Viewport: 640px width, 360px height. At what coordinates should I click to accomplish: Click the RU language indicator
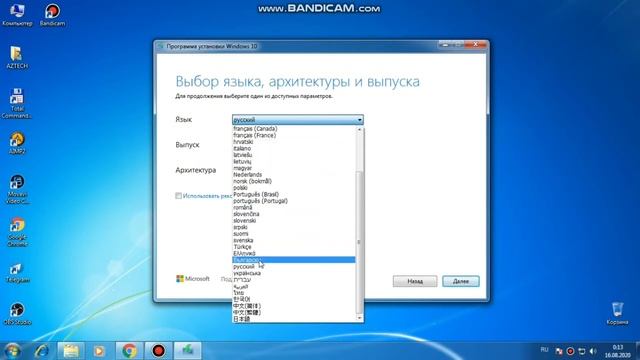(x=544, y=350)
